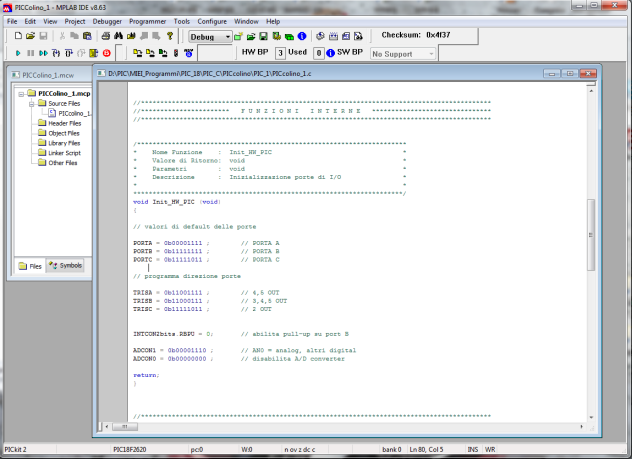The height and width of the screenshot is (459, 632).
Task: Click the HW BP used count field
Action: click(x=280, y=52)
